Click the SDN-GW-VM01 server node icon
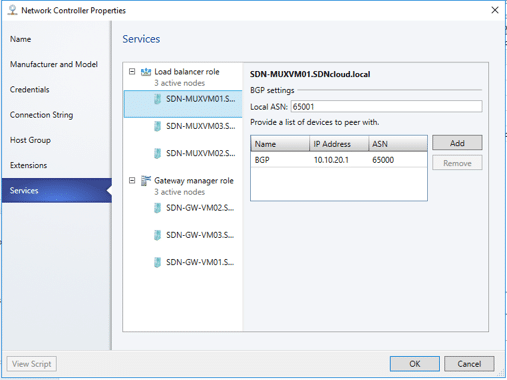The height and width of the screenshot is (380, 507). tap(157, 263)
